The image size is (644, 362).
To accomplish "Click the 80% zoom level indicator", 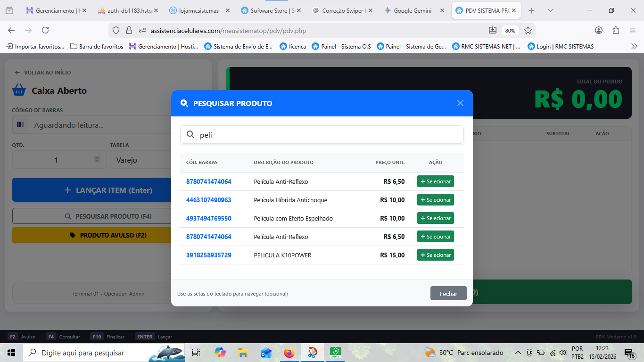I will click(x=510, y=31).
